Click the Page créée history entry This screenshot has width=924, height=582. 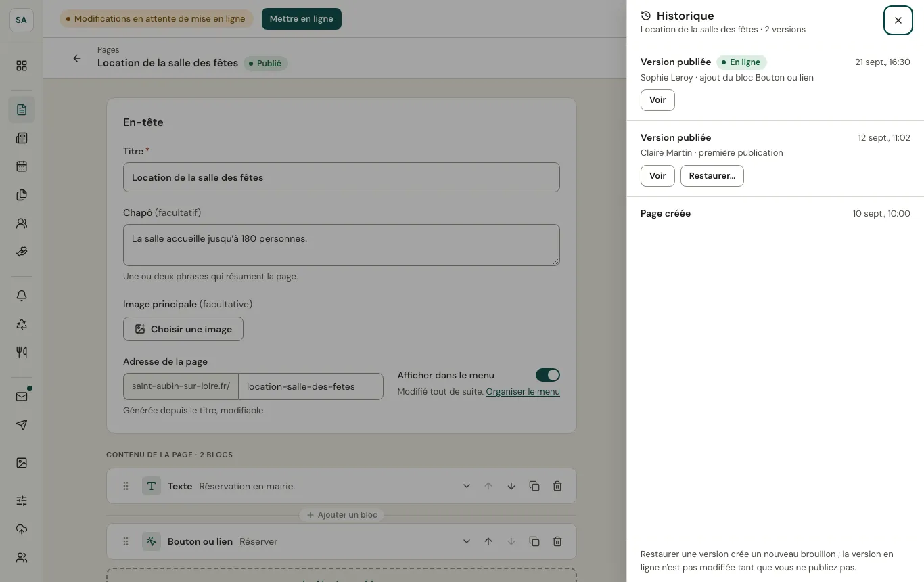tap(775, 214)
